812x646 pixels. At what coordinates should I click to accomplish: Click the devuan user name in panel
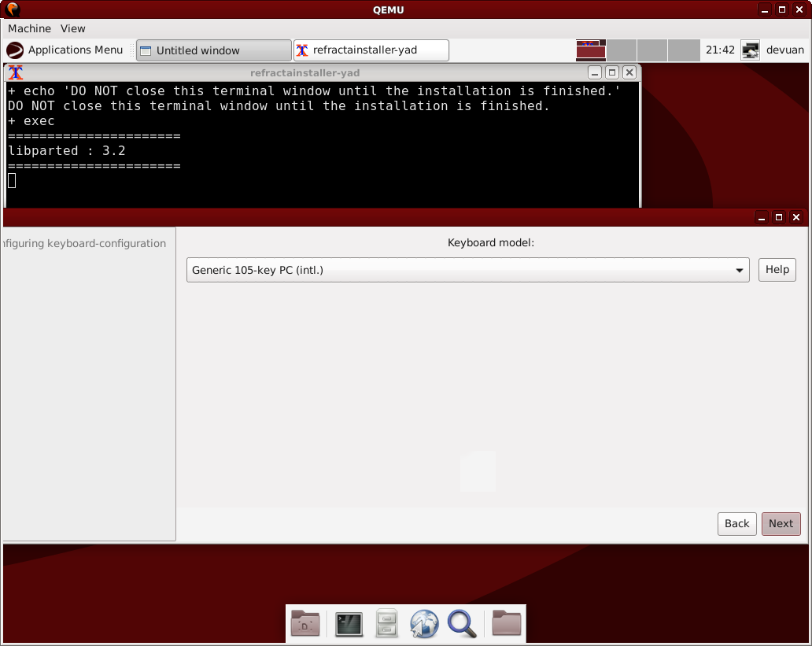coord(784,50)
